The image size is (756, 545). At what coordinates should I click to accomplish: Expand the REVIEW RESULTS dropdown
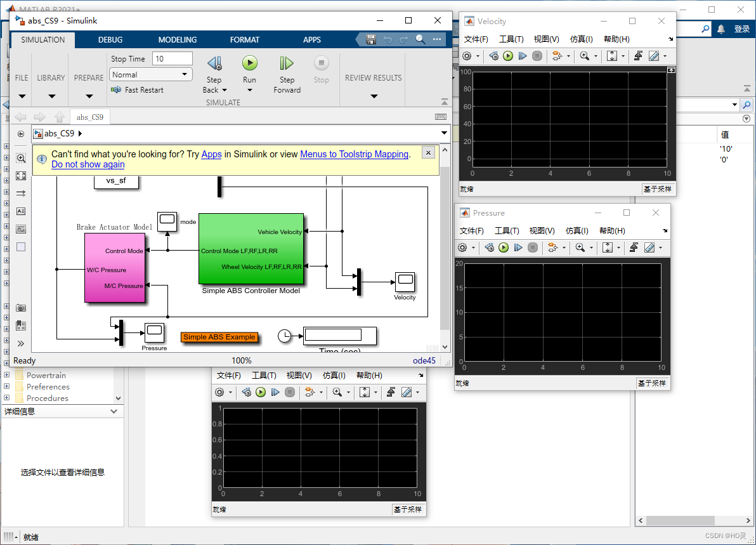pos(374,96)
